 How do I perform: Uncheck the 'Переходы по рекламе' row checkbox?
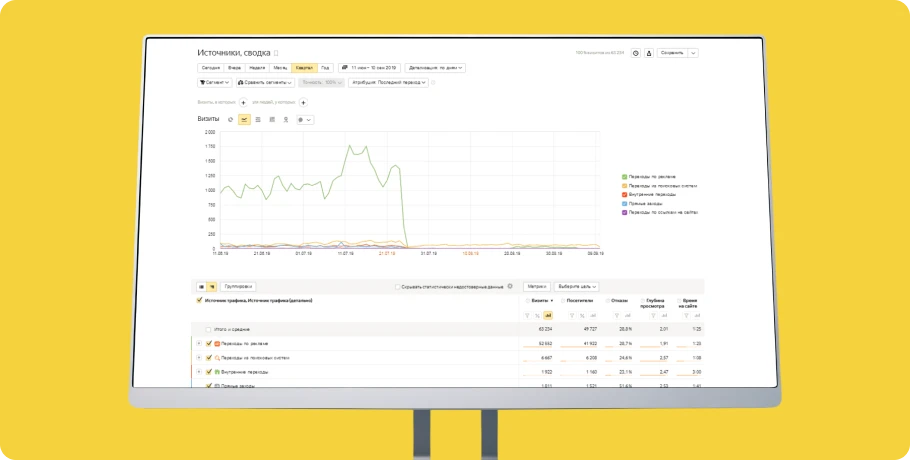(208, 343)
